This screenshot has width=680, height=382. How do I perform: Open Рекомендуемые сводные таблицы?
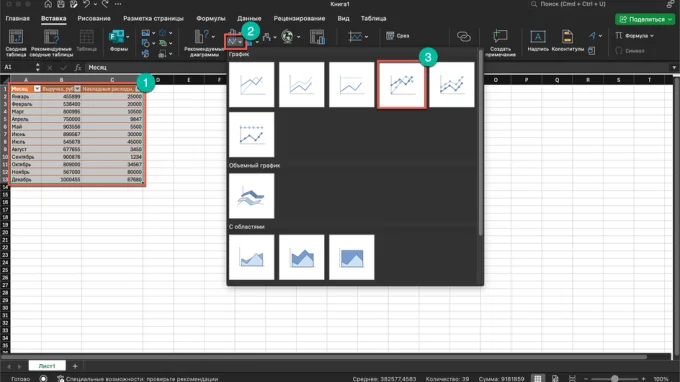[x=51, y=43]
